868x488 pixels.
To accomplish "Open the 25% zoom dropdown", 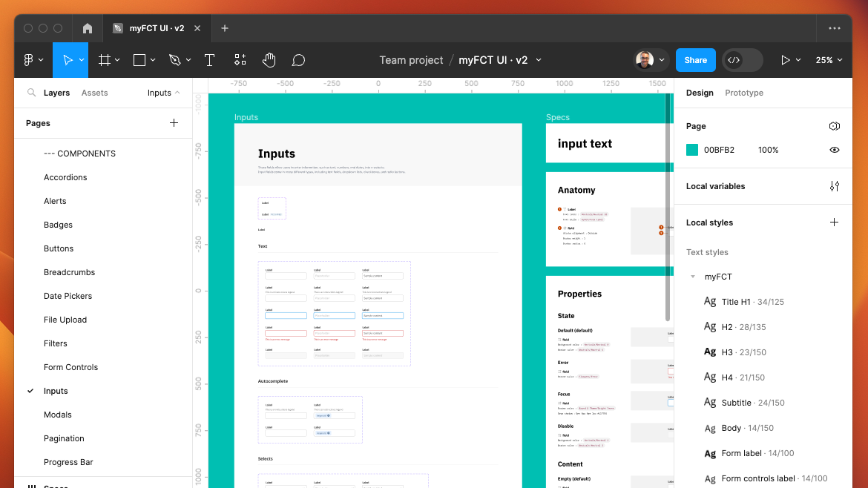I will (x=829, y=60).
